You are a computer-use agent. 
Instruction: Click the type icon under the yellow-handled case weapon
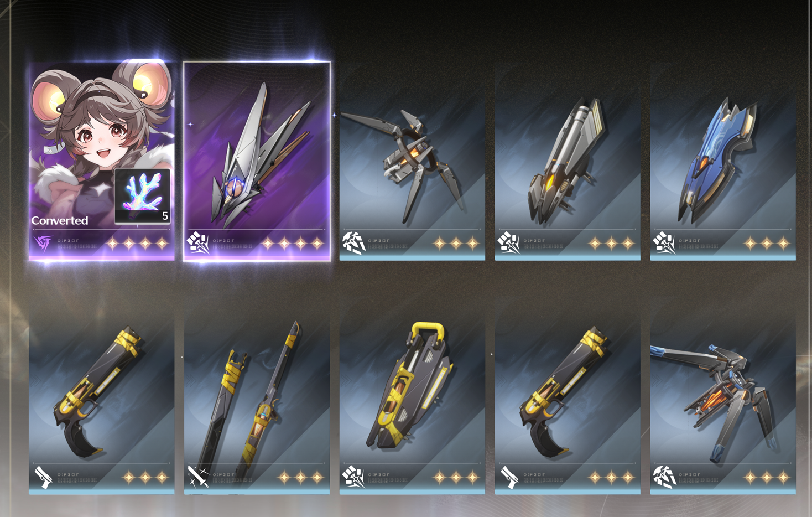coord(353,477)
